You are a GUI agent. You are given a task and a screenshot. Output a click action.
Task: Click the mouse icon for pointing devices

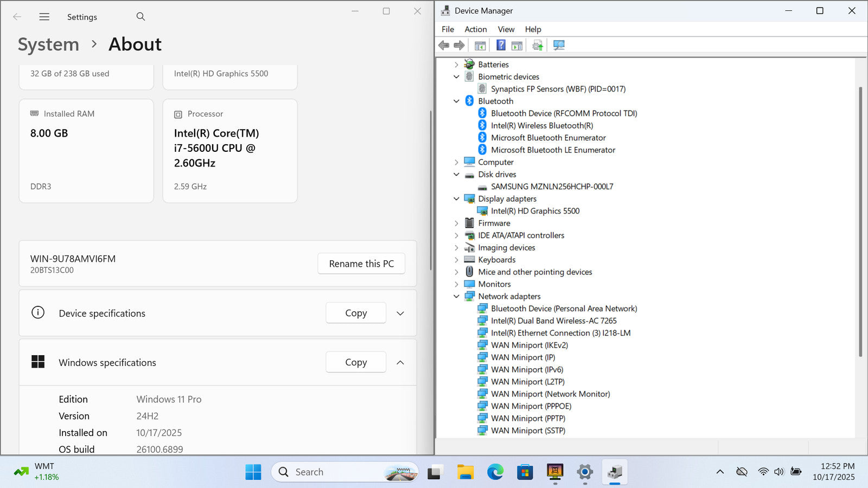469,272
